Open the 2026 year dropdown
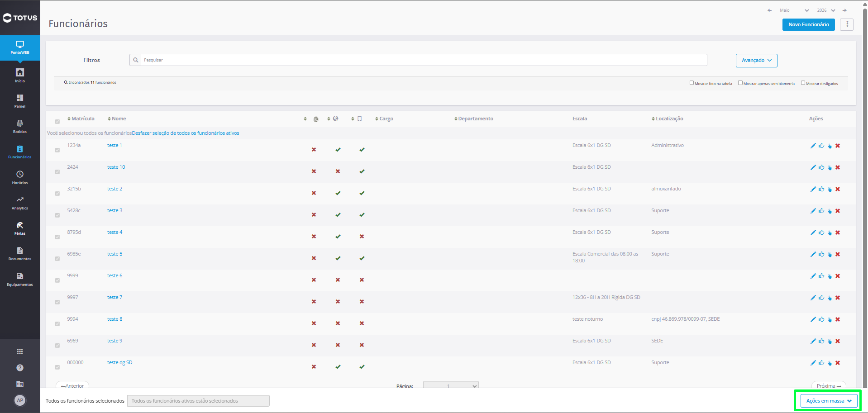 point(826,10)
